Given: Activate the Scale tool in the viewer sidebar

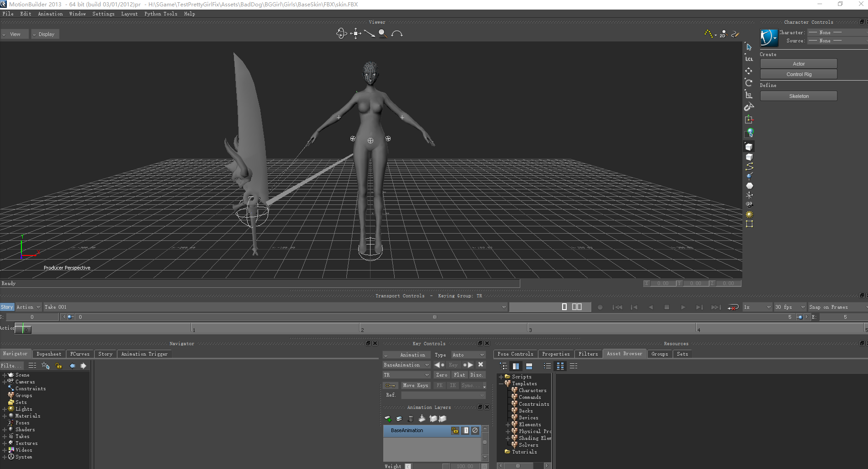Looking at the screenshot, I should pyautogui.click(x=749, y=95).
